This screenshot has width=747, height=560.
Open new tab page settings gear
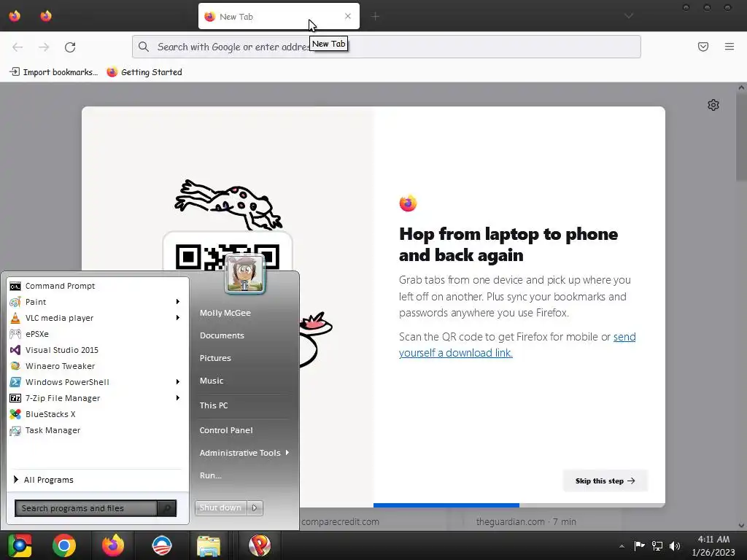[x=713, y=105]
